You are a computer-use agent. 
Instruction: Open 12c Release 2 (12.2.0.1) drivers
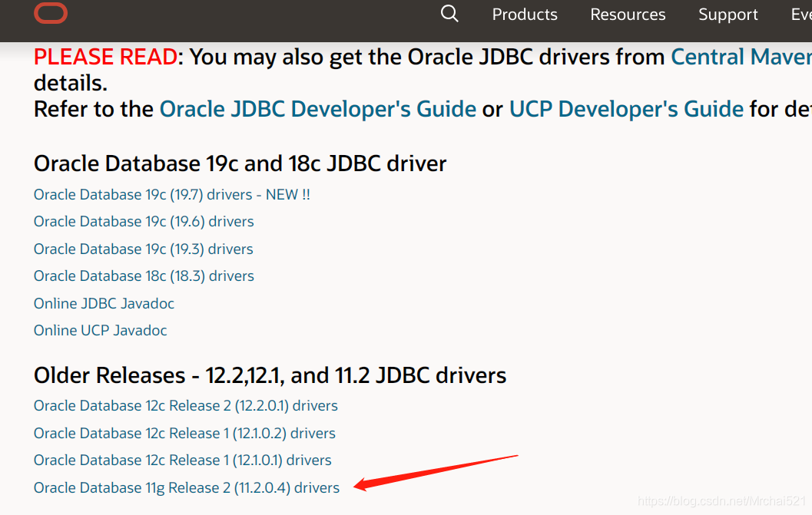[186, 406]
